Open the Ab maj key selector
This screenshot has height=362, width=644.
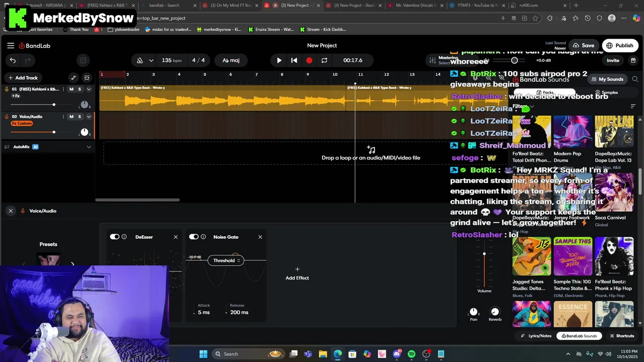point(231,60)
